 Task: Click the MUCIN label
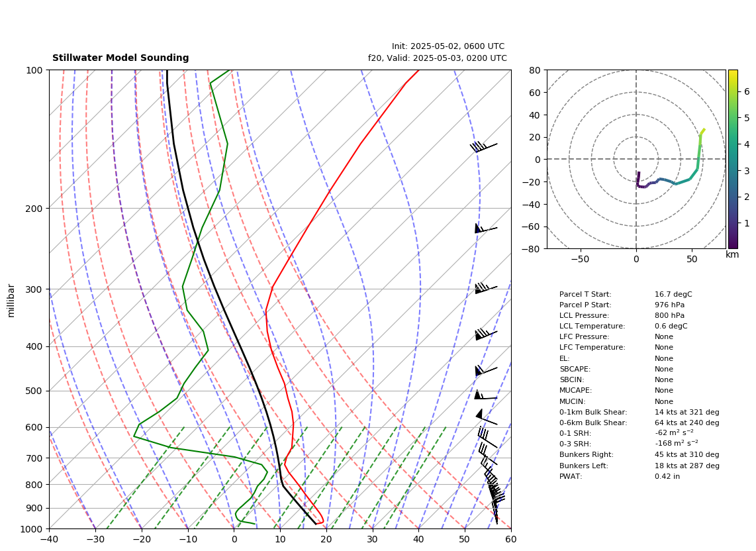pyautogui.click(x=573, y=401)
